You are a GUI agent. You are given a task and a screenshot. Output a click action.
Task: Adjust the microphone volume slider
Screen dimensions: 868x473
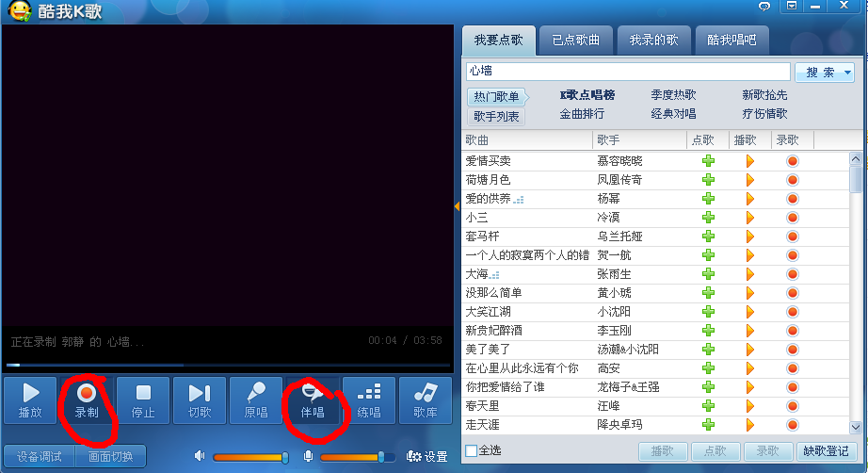coord(357,457)
